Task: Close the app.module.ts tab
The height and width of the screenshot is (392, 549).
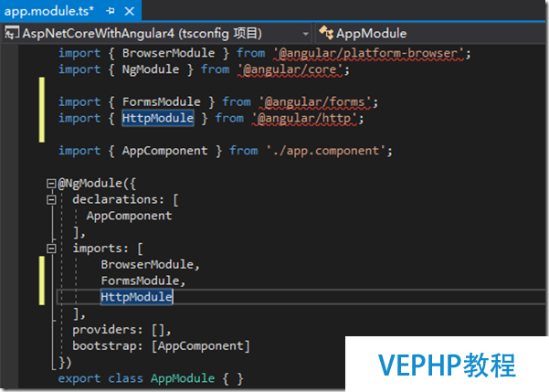Action: coord(130,11)
